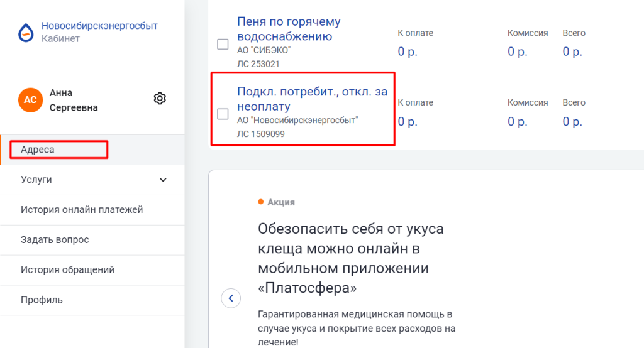
Task: Open the Профиль menu item
Action: coord(42,300)
